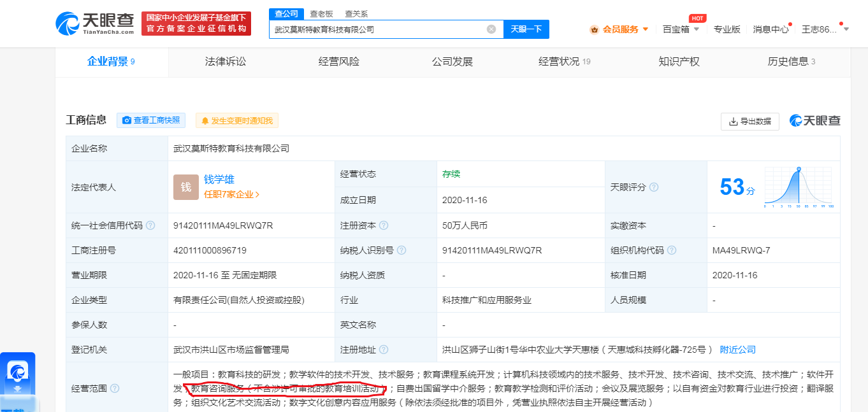Click help icon beside 统一社会信用代码
This screenshot has height=412, width=868.
[x=150, y=225]
